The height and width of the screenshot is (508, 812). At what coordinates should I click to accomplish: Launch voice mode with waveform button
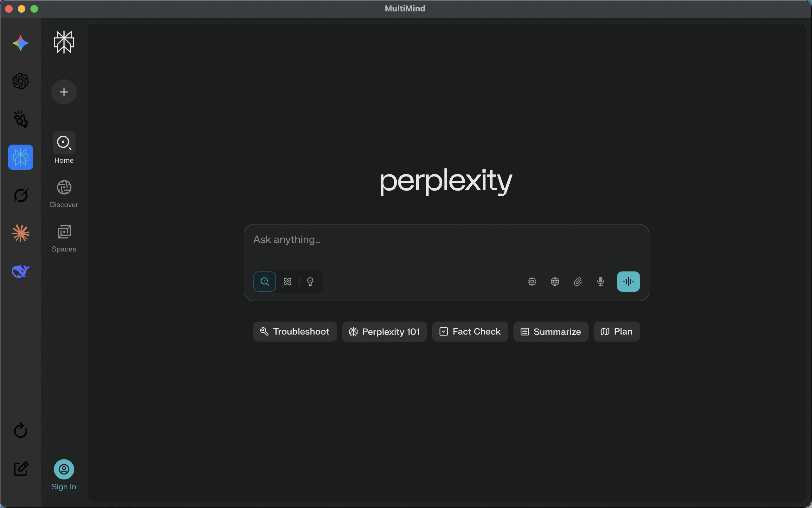(628, 282)
